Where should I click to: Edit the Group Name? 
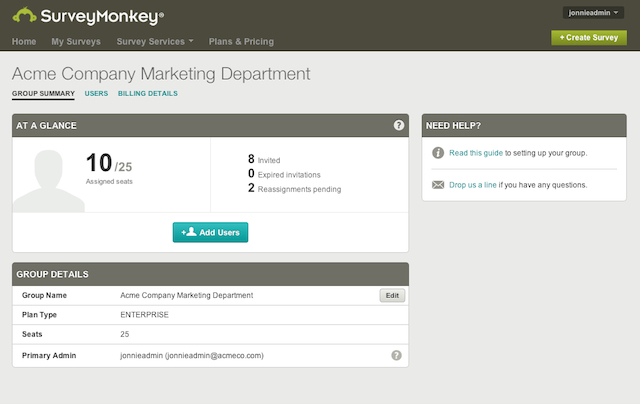point(393,295)
